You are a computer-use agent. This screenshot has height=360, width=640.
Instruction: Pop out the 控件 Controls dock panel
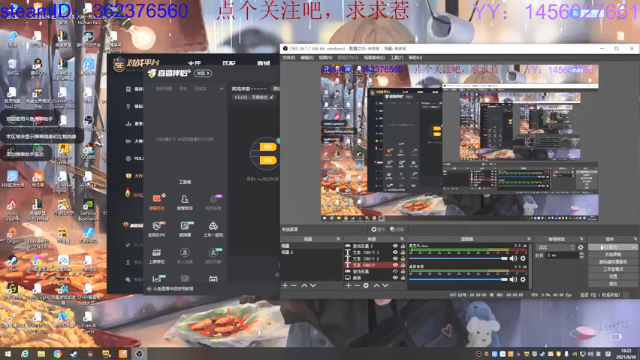(x=635, y=239)
